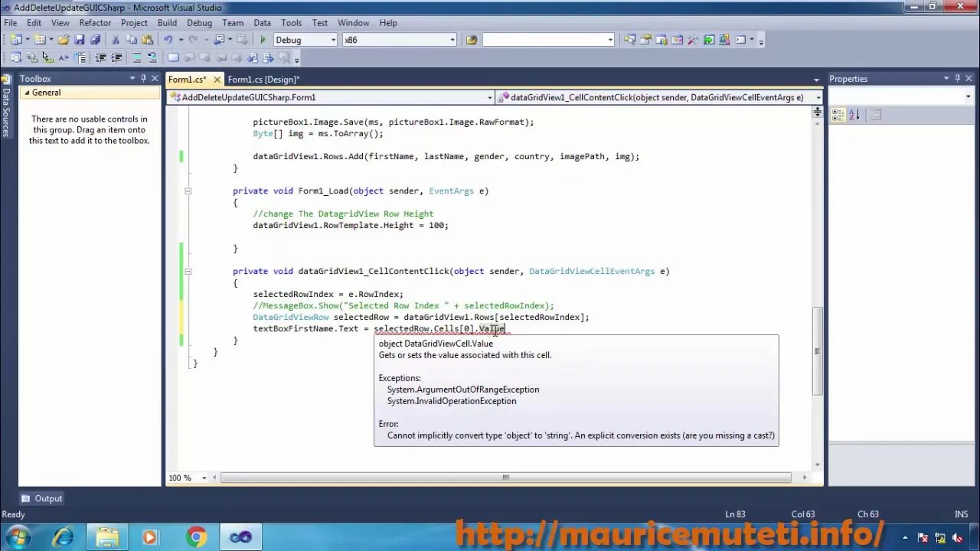Decrease line indent toolbar icon
Viewport: 980px width, 551px height.
pyautogui.click(x=100, y=57)
